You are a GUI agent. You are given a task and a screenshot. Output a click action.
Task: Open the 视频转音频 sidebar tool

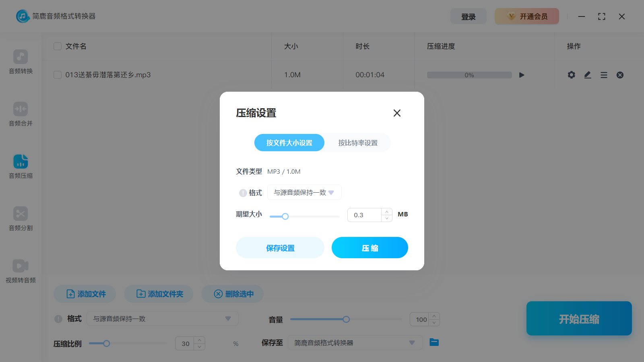[x=21, y=271]
